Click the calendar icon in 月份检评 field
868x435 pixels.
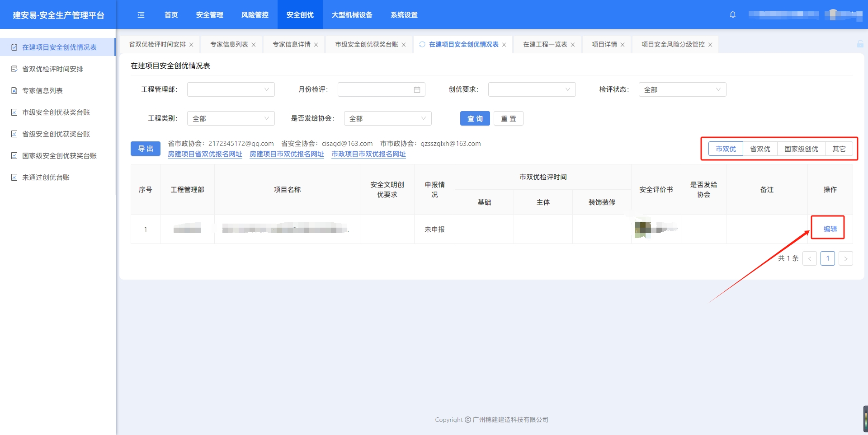(x=417, y=90)
